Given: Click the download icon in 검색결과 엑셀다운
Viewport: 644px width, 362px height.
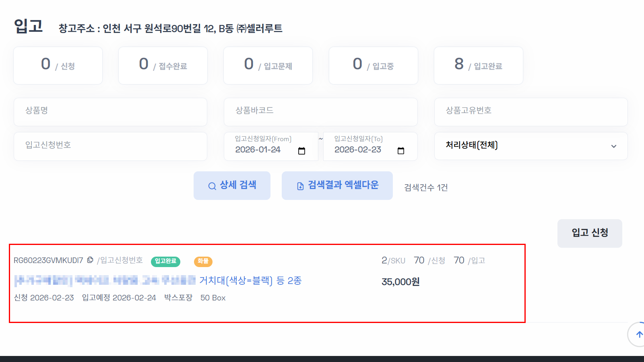Looking at the screenshot, I should point(300,185).
